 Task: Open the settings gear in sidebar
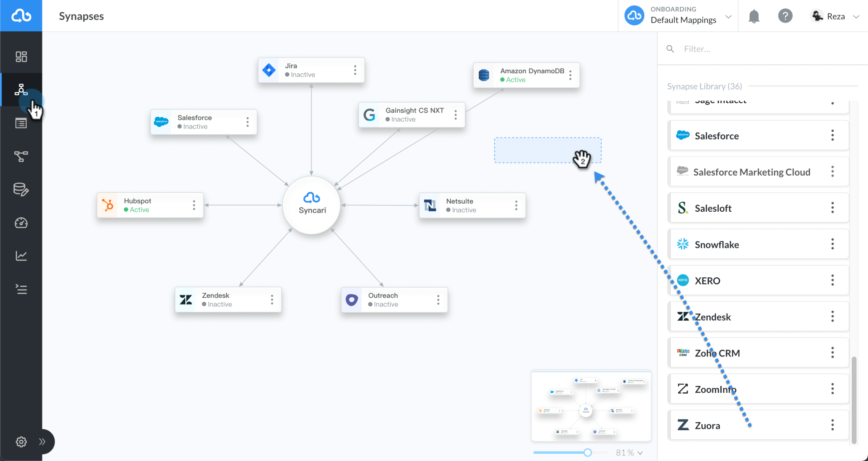pos(21,442)
